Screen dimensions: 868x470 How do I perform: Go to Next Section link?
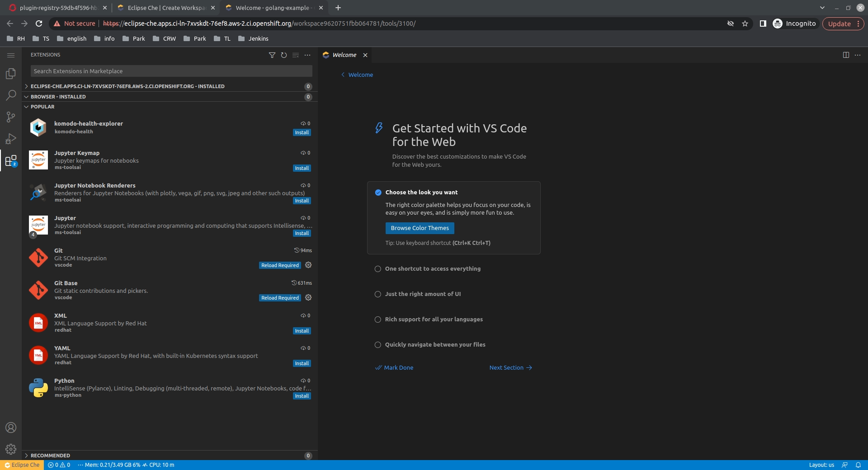510,368
